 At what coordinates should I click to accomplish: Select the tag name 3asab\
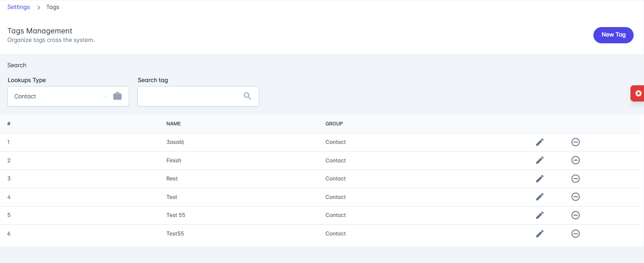click(x=175, y=142)
